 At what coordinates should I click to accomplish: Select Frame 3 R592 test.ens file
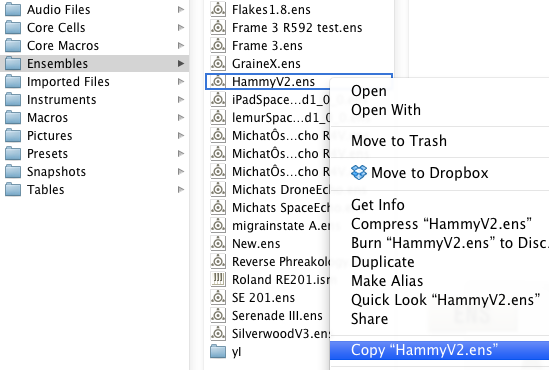(x=297, y=28)
